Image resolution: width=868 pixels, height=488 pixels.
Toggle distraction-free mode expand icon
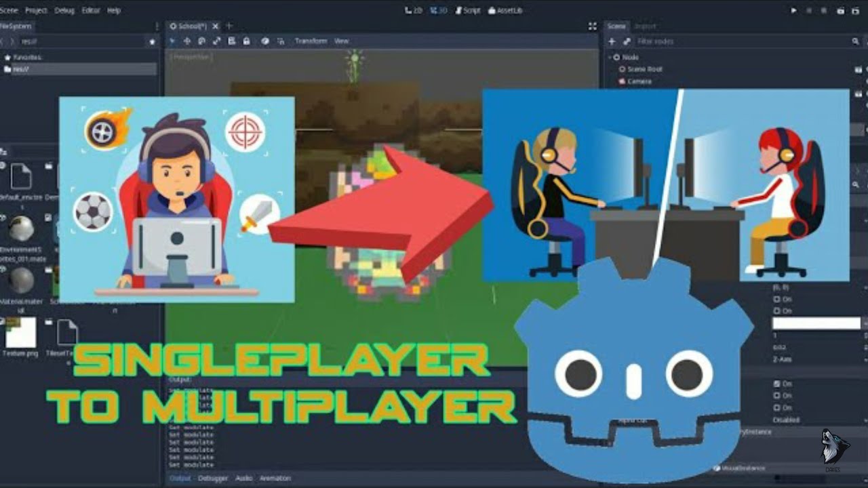point(592,26)
